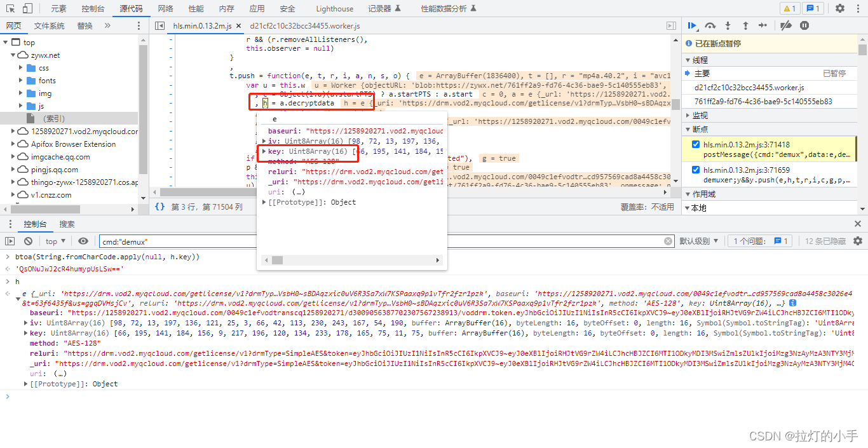Image resolution: width=868 pixels, height=448 pixels.
Task: Show more navigator tabs chevron
Action: 107,25
